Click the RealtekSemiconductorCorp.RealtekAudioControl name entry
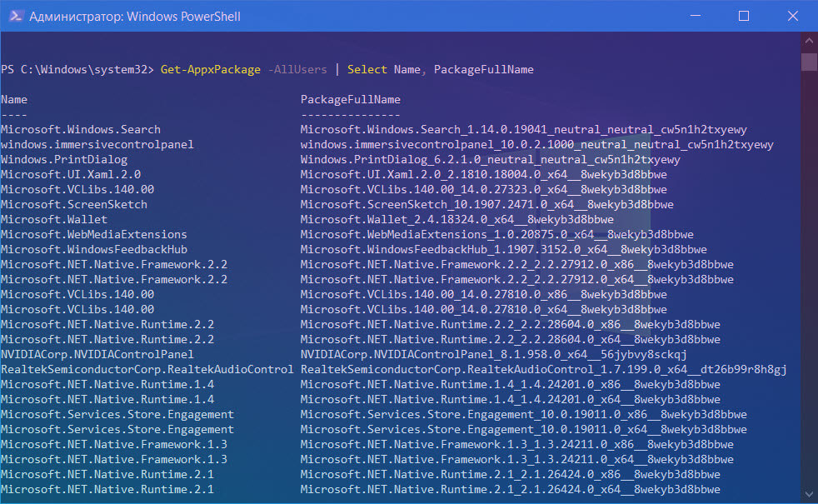 pyautogui.click(x=147, y=369)
